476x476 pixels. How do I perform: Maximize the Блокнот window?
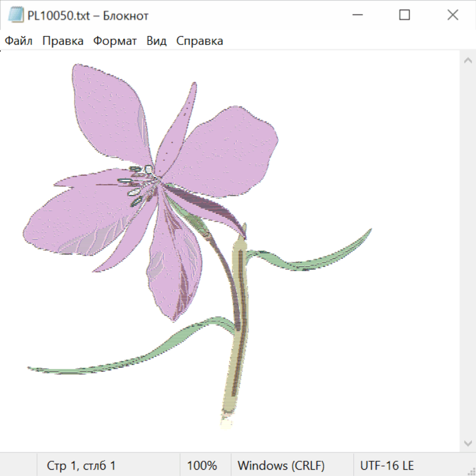click(405, 15)
